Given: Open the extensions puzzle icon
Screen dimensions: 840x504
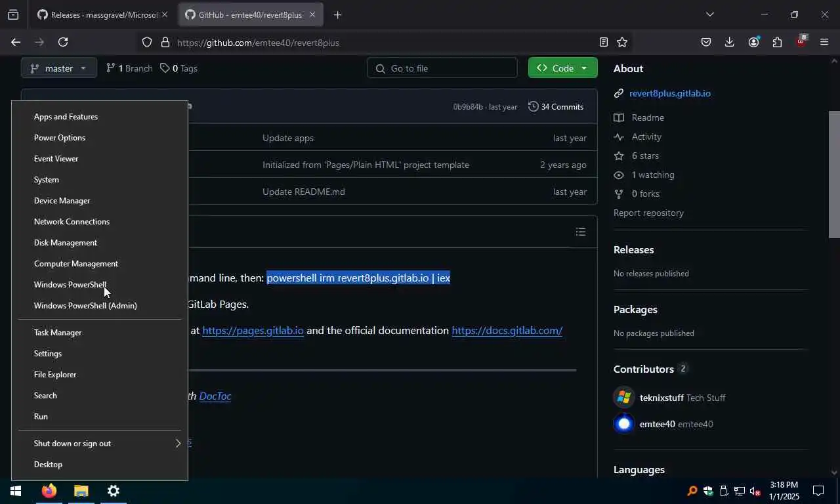Looking at the screenshot, I should [x=777, y=42].
